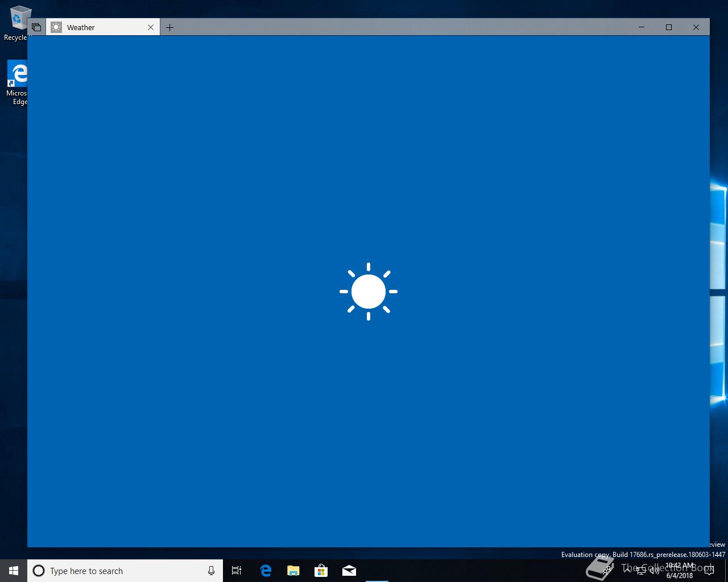Activate the Cortana microphone icon

211,571
